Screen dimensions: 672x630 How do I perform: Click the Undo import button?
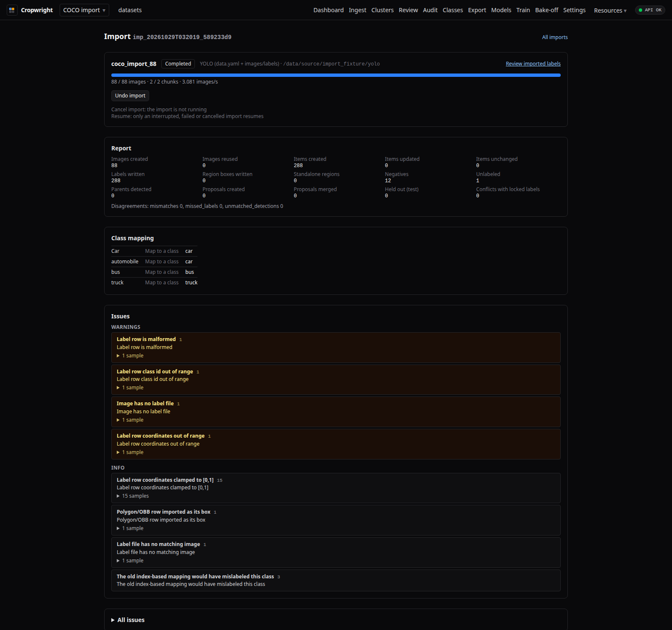130,96
